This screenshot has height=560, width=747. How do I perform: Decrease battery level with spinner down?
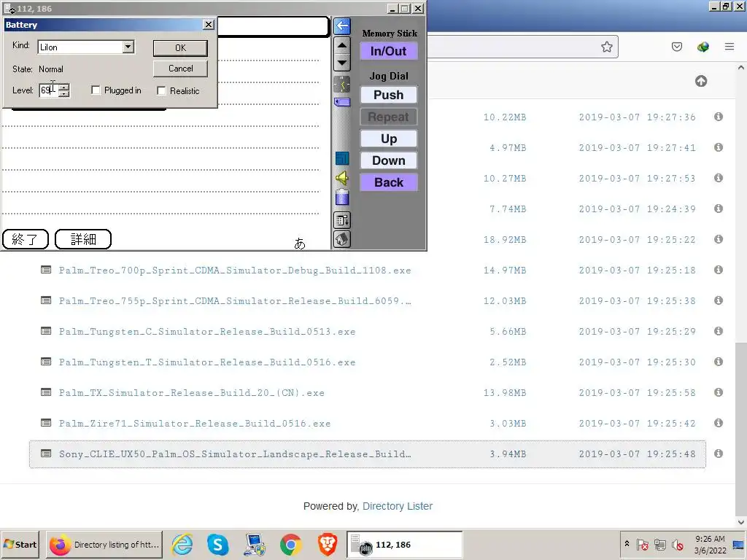64,93
